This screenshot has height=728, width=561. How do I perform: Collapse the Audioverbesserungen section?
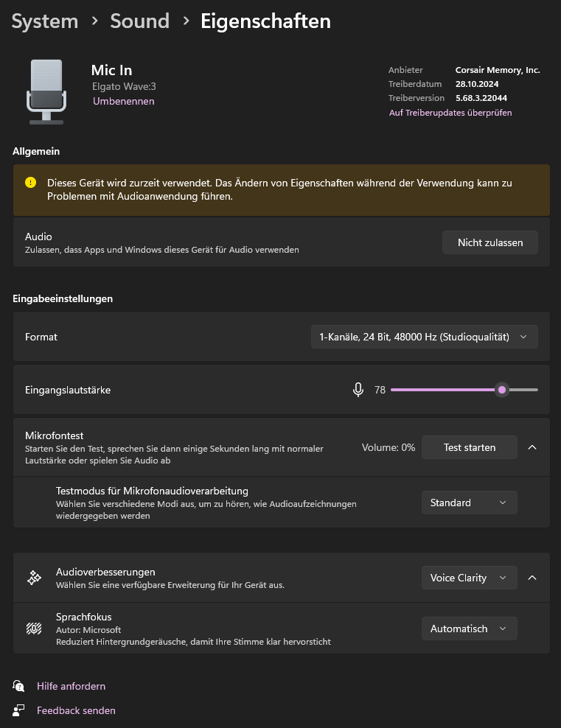tap(532, 578)
